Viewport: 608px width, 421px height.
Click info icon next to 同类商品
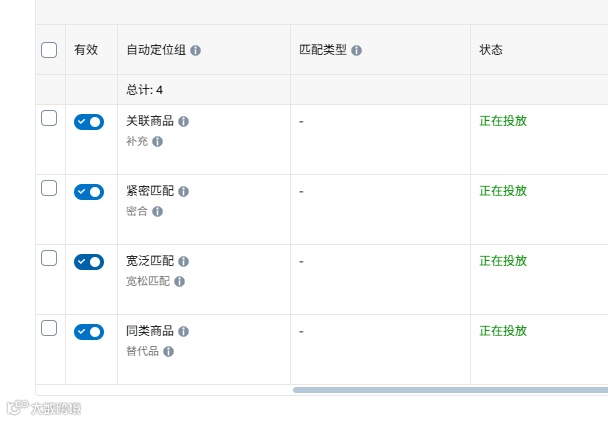[184, 331]
